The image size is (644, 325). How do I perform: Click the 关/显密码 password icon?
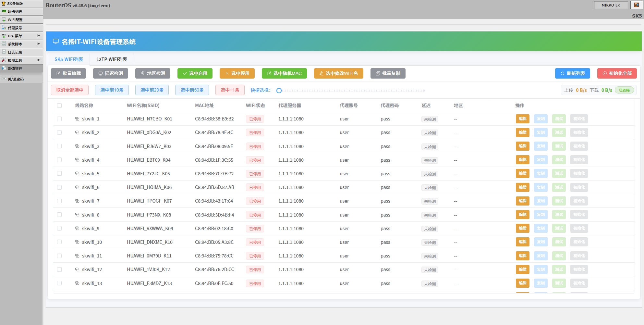(4, 79)
